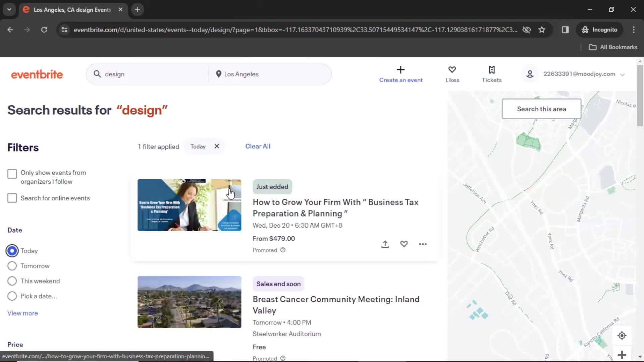Click the Just added badge
The height and width of the screenshot is (362, 644).
(272, 187)
